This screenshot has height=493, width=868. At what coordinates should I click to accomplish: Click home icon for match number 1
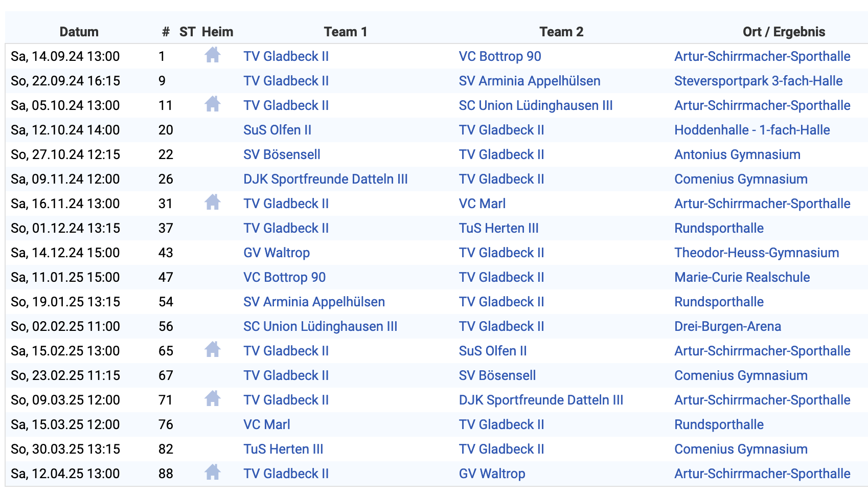213,55
